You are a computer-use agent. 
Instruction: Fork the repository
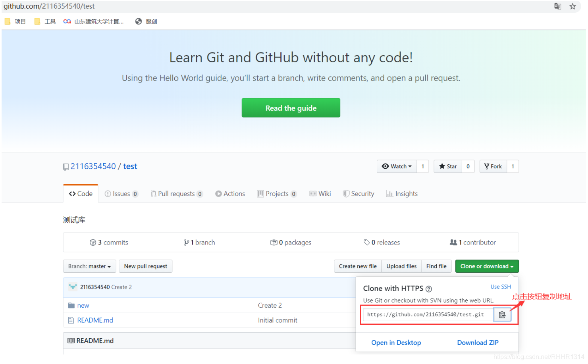coord(493,166)
